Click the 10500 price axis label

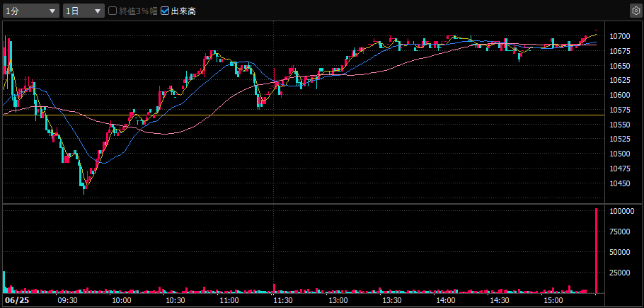(620, 154)
